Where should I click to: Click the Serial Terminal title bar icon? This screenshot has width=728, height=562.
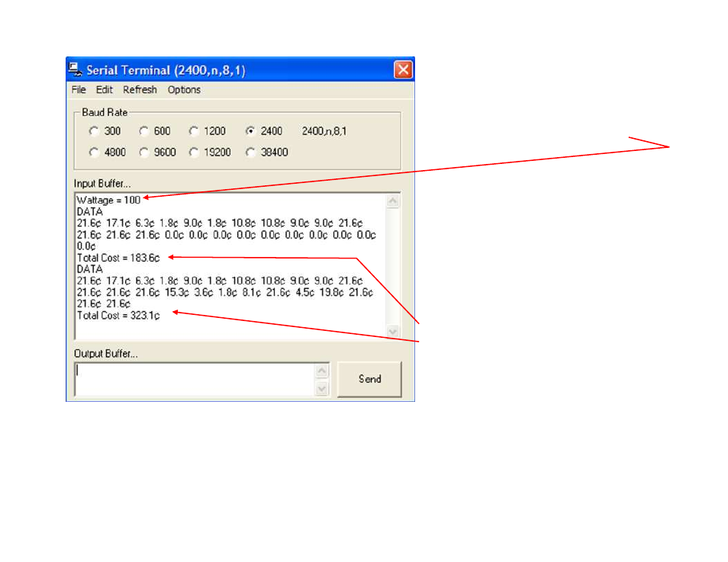pos(76,69)
